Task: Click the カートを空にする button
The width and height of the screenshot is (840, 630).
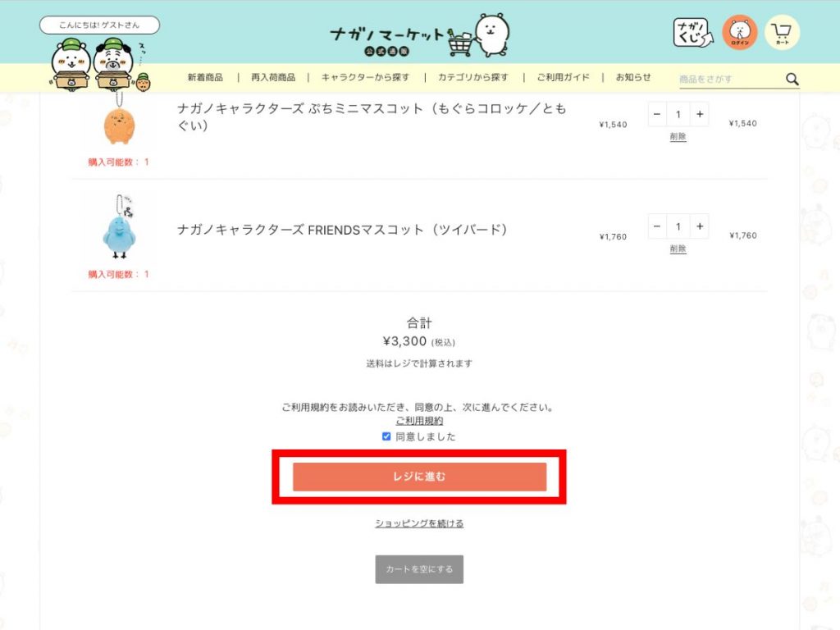Action: click(x=419, y=569)
